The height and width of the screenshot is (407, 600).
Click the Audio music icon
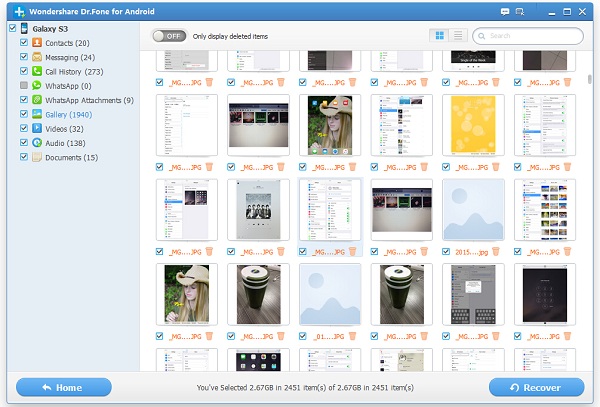[x=37, y=143]
